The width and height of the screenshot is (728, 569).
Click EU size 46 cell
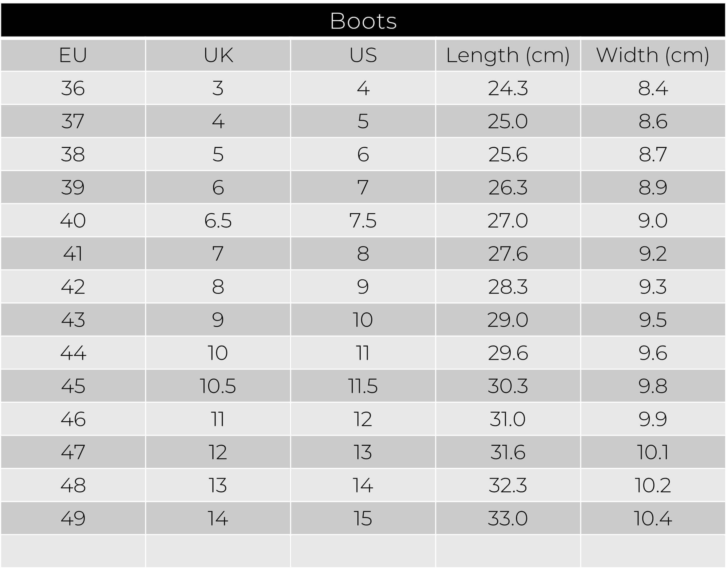[73, 419]
